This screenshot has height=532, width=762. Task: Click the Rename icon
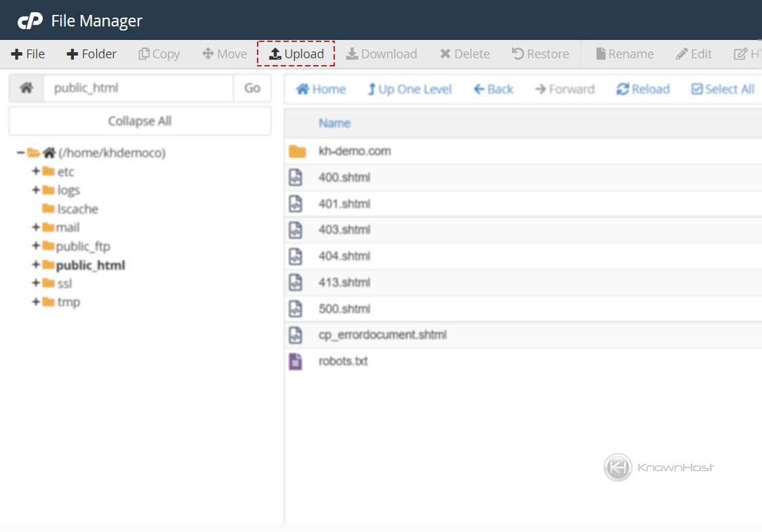pos(601,54)
